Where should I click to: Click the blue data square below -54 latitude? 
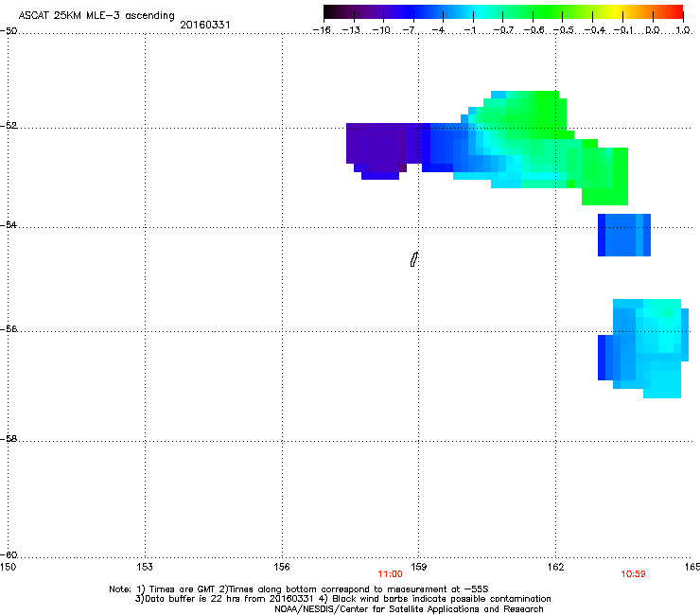624,235
